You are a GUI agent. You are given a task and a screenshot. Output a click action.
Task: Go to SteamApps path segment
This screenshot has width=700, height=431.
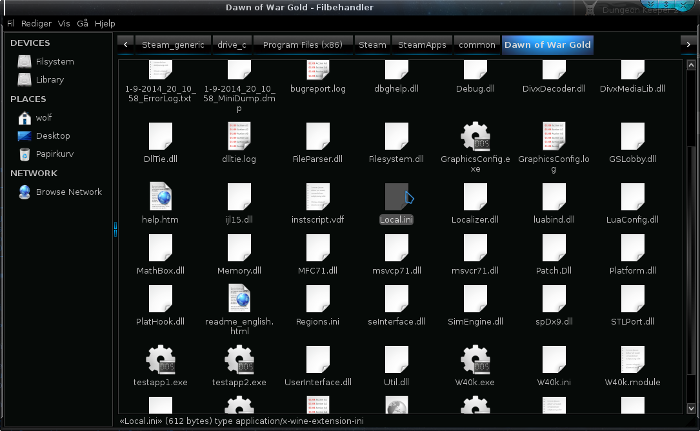tap(422, 45)
